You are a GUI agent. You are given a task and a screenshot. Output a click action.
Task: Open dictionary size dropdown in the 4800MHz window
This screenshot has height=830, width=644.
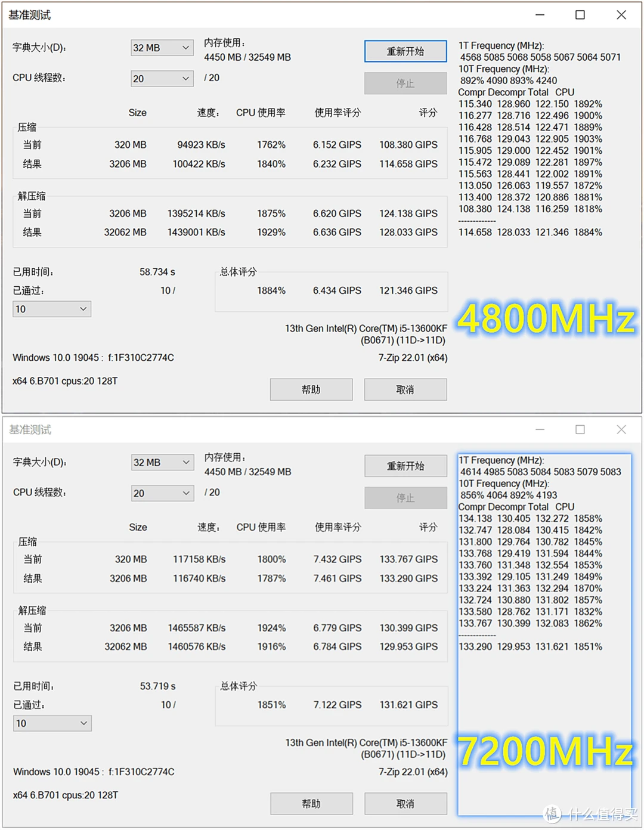click(x=162, y=48)
